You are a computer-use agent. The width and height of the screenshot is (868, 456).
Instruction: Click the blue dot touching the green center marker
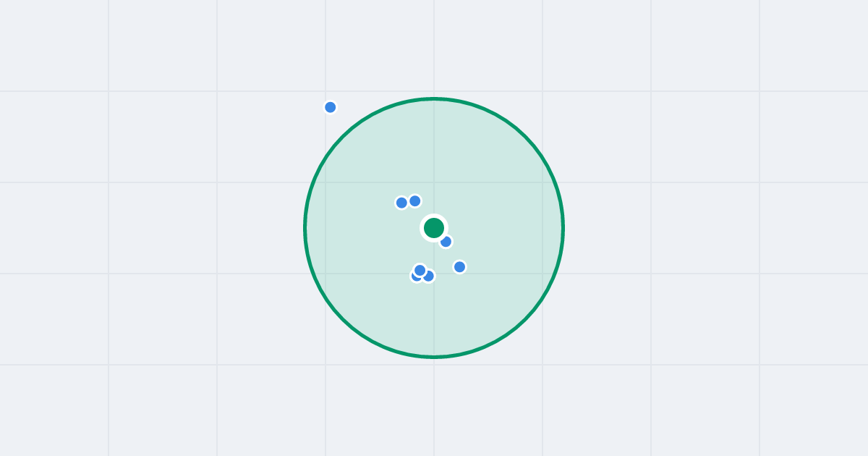point(446,242)
